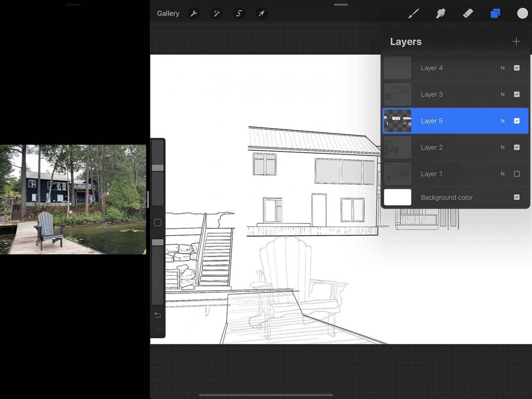
Task: Activate the Eraser tool
Action: coord(468,13)
